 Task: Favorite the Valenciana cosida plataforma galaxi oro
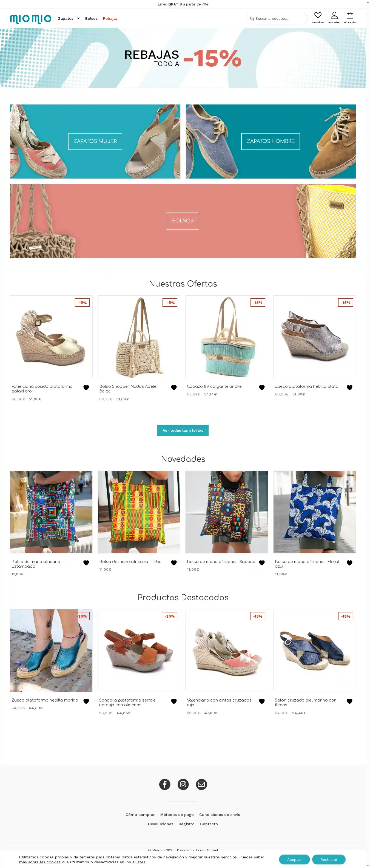(86, 388)
